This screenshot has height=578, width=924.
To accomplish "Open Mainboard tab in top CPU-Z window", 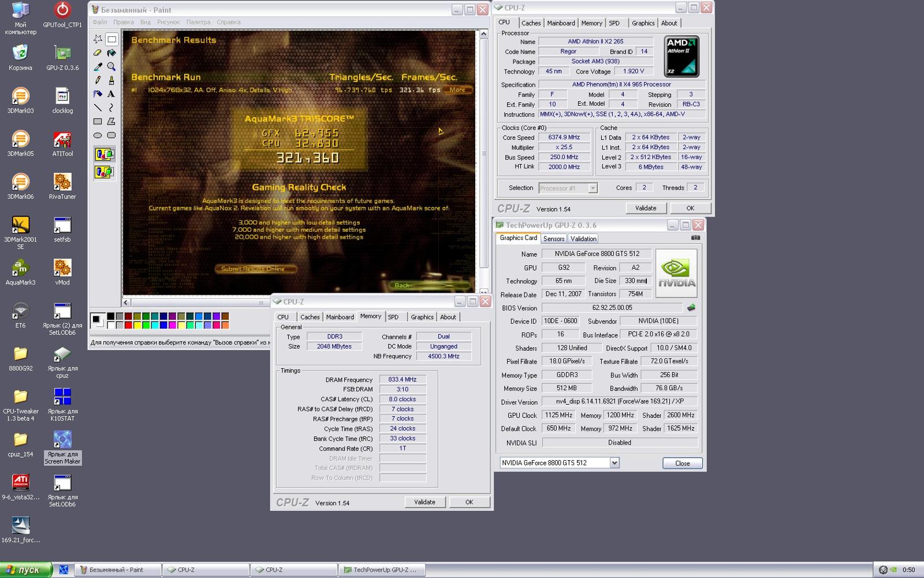I will 561,23.
